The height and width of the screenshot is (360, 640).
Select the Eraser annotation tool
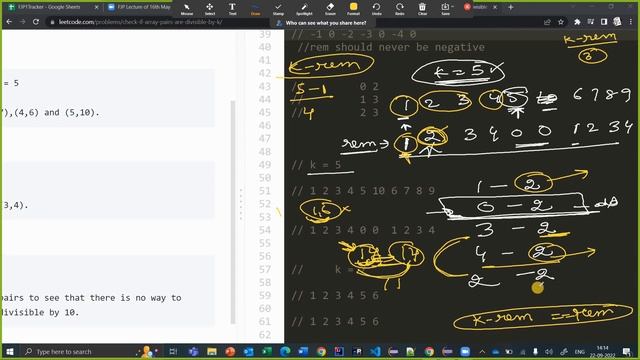coord(330,9)
